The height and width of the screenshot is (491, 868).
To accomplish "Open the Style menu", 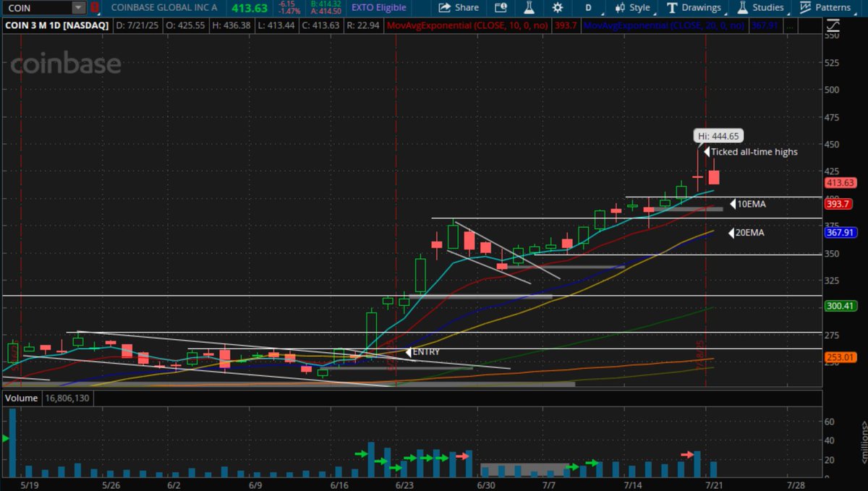I will coord(632,8).
